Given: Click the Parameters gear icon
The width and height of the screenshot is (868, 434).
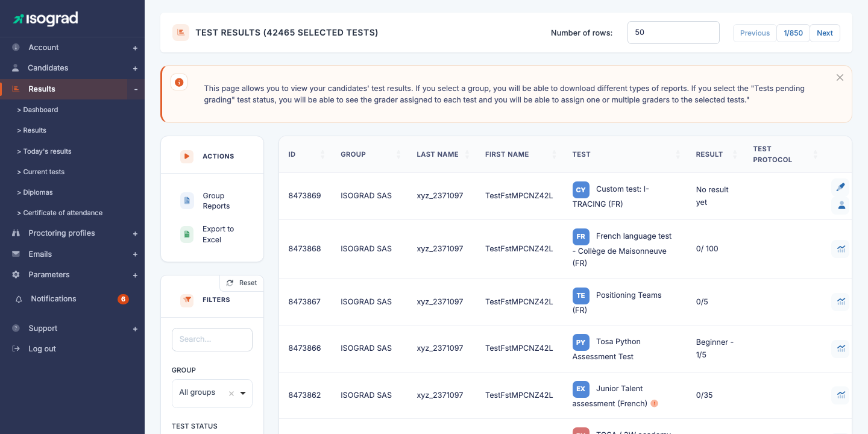Looking at the screenshot, I should tap(16, 275).
